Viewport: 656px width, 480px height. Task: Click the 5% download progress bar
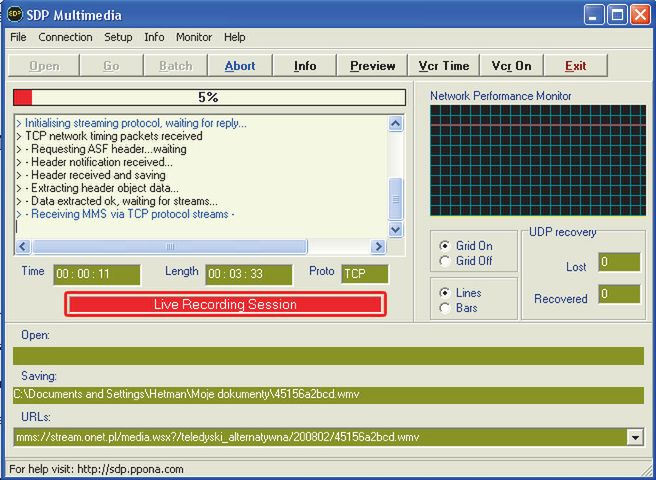point(208,97)
